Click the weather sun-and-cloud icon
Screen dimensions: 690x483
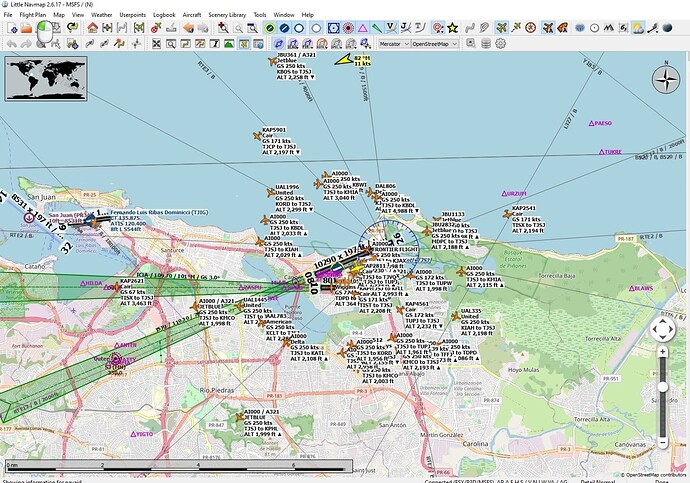(x=638, y=28)
